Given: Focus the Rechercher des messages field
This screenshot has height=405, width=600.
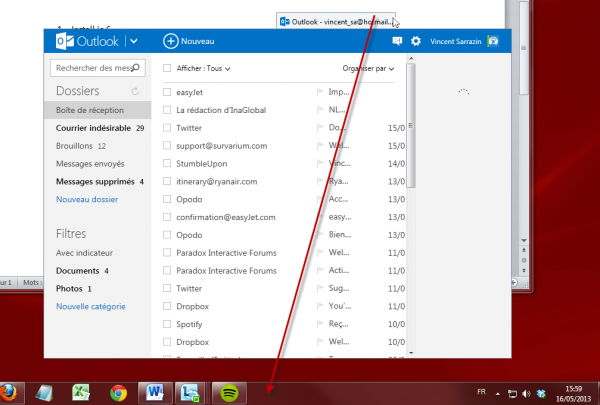Looking at the screenshot, I should 98,68.
